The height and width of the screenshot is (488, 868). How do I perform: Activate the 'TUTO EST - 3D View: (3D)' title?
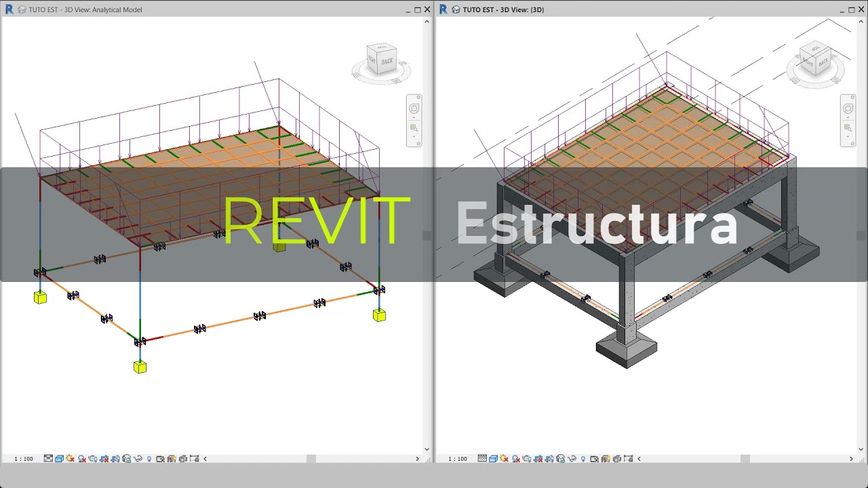[503, 9]
